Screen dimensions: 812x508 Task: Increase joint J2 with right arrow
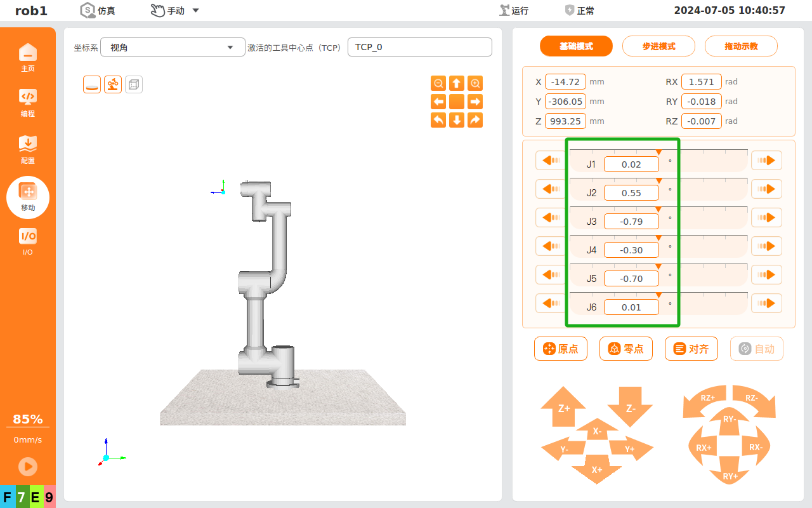[x=766, y=189]
